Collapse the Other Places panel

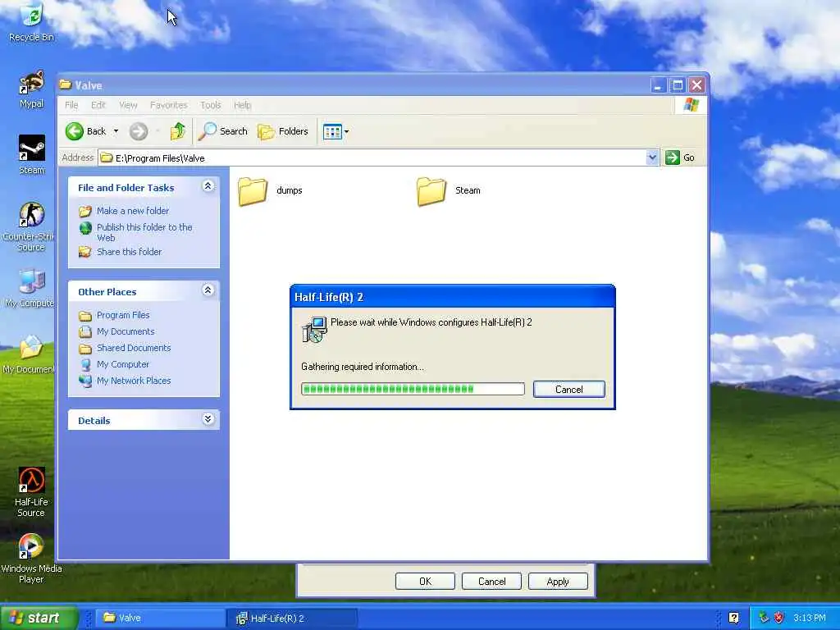[x=208, y=290]
